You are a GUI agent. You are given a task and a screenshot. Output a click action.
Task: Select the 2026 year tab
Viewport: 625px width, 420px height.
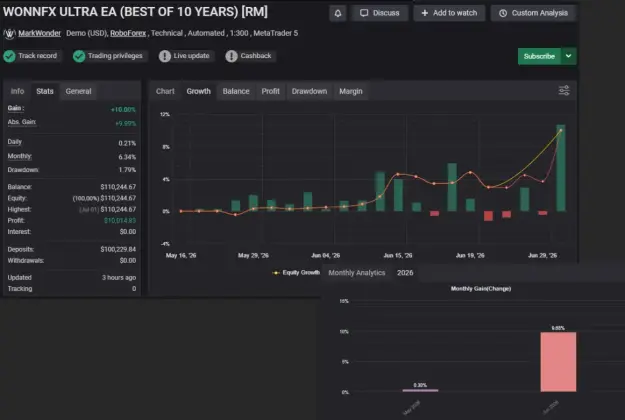pos(405,273)
